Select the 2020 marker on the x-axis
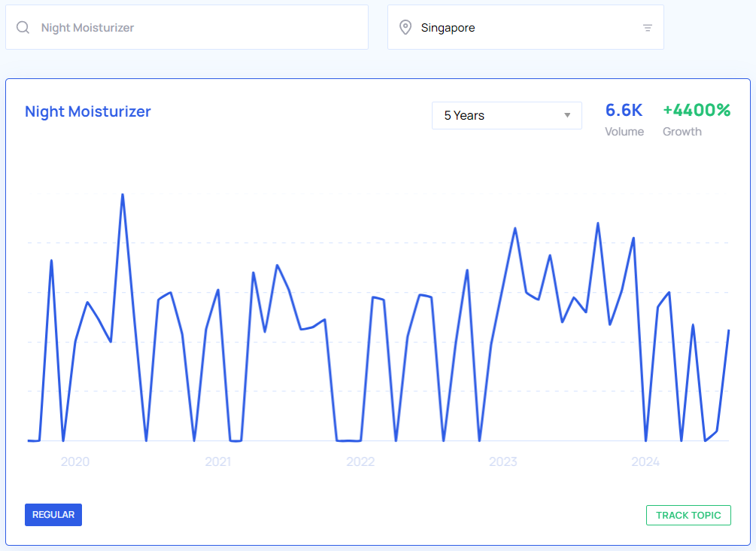The width and height of the screenshot is (756, 551). coord(75,461)
